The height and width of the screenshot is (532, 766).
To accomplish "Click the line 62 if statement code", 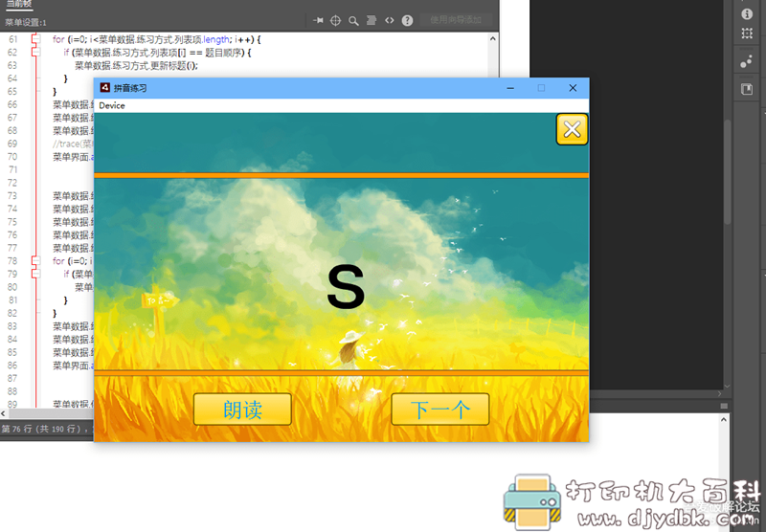I will coord(157,53).
